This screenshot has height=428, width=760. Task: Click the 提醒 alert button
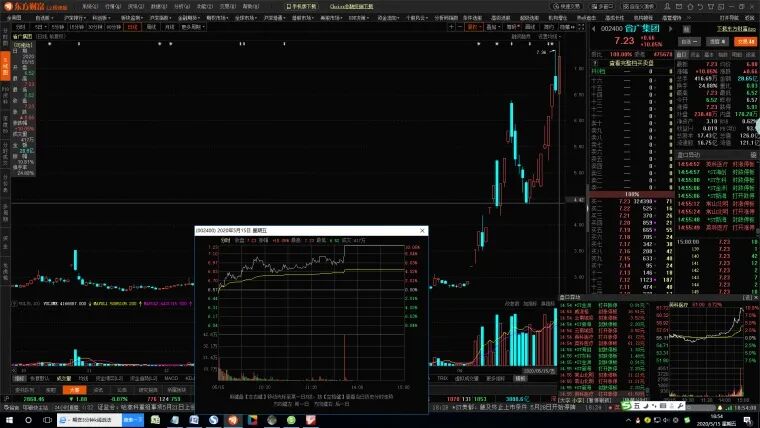717,42
